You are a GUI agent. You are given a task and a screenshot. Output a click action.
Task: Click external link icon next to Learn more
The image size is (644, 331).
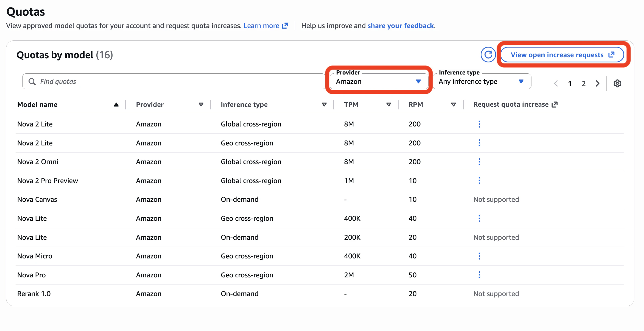[285, 26]
